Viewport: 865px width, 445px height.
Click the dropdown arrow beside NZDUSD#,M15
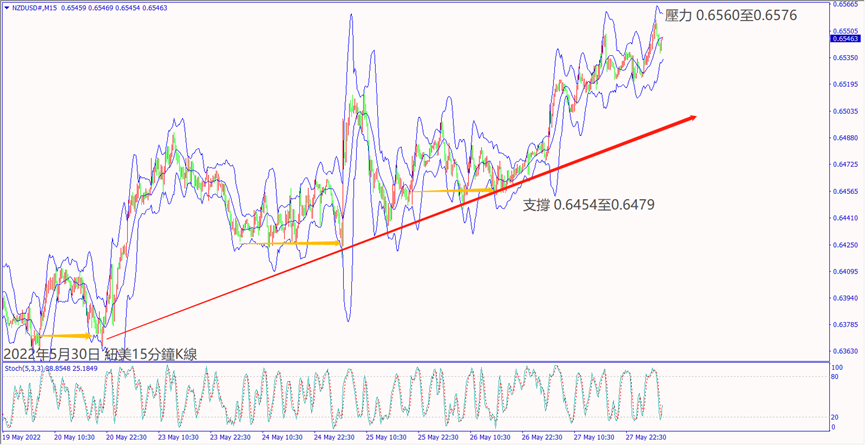click(x=6, y=6)
